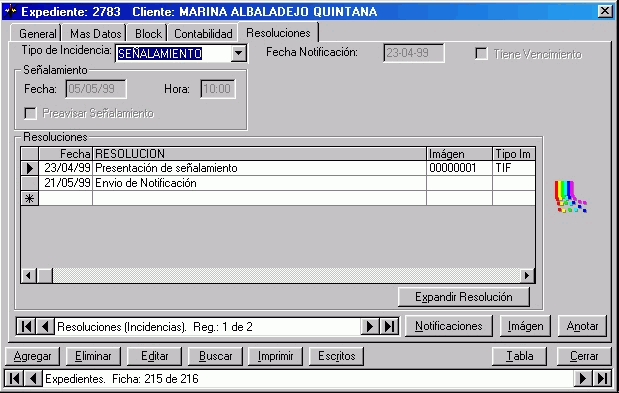Screen dimensions: 619x393
Task: Open Escritos button
Action: tap(336, 356)
